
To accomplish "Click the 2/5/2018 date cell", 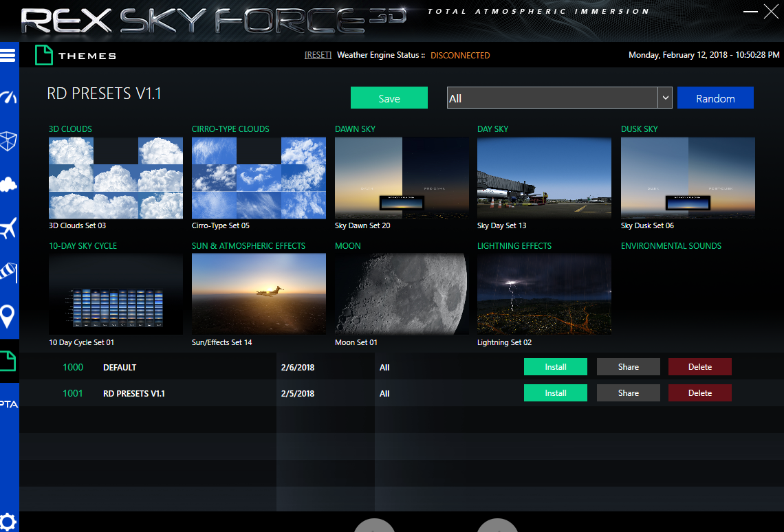I will click(x=298, y=394).
